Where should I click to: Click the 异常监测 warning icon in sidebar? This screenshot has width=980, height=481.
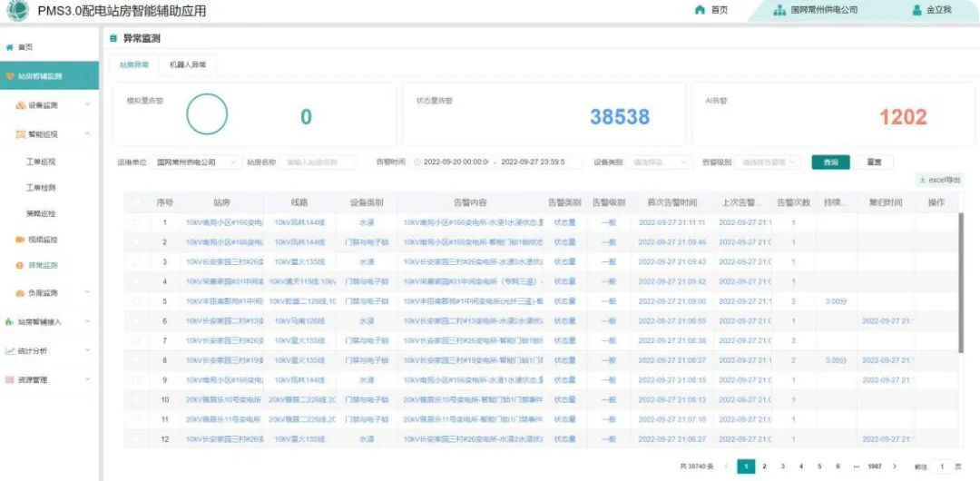(20, 266)
